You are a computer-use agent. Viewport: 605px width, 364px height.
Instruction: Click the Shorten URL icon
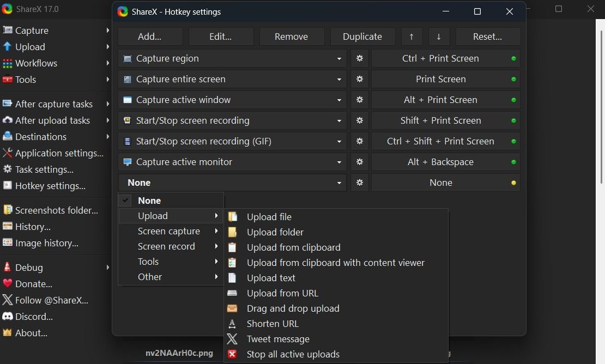click(232, 324)
